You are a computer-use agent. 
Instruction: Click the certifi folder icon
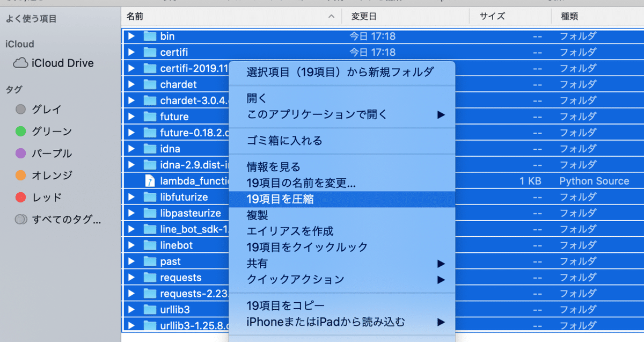[150, 52]
